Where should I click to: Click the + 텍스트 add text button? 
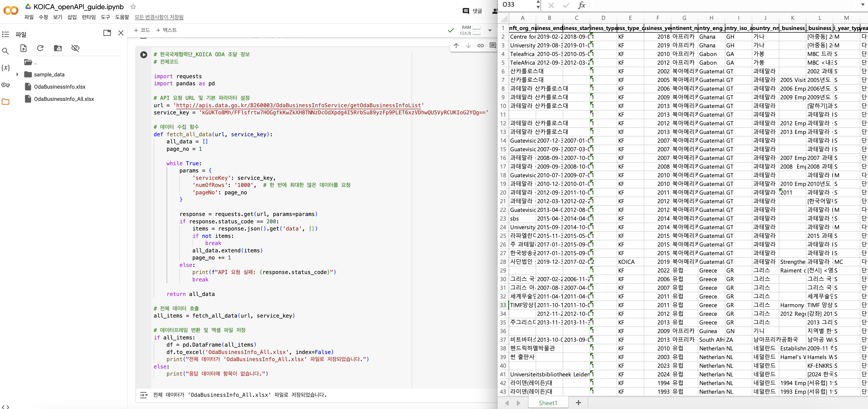click(167, 30)
